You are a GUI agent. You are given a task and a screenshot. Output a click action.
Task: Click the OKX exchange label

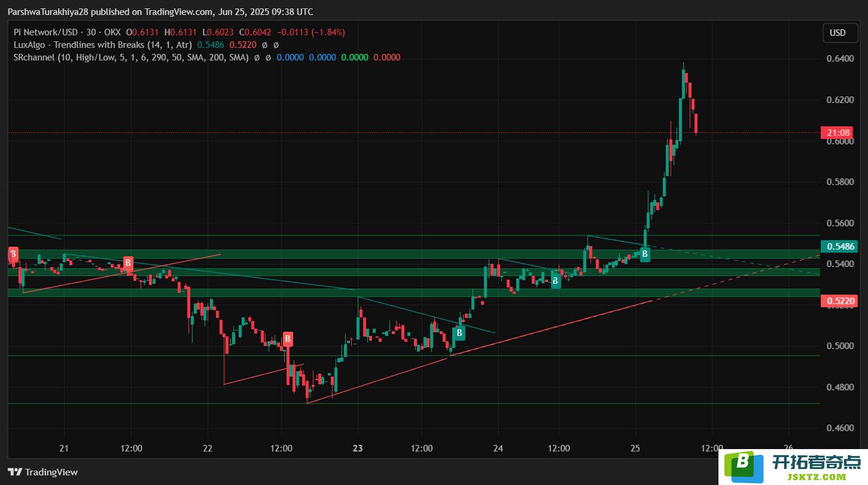click(x=112, y=32)
